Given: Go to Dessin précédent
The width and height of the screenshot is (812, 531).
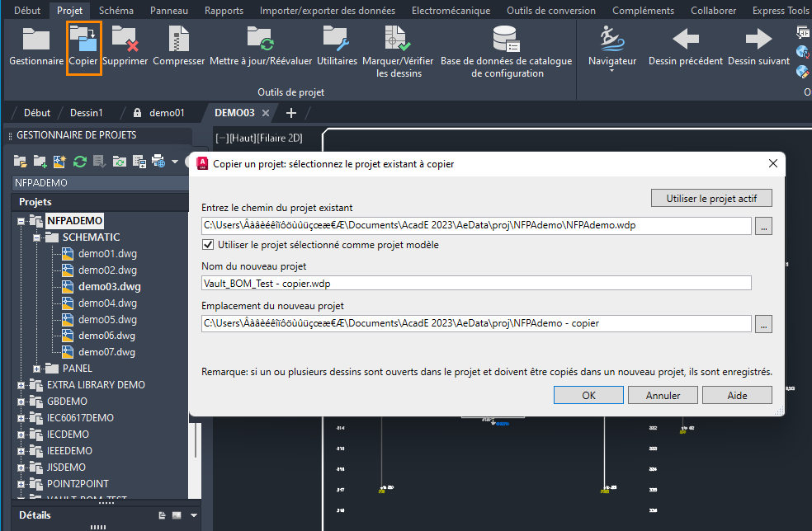Looking at the screenshot, I should (685, 46).
